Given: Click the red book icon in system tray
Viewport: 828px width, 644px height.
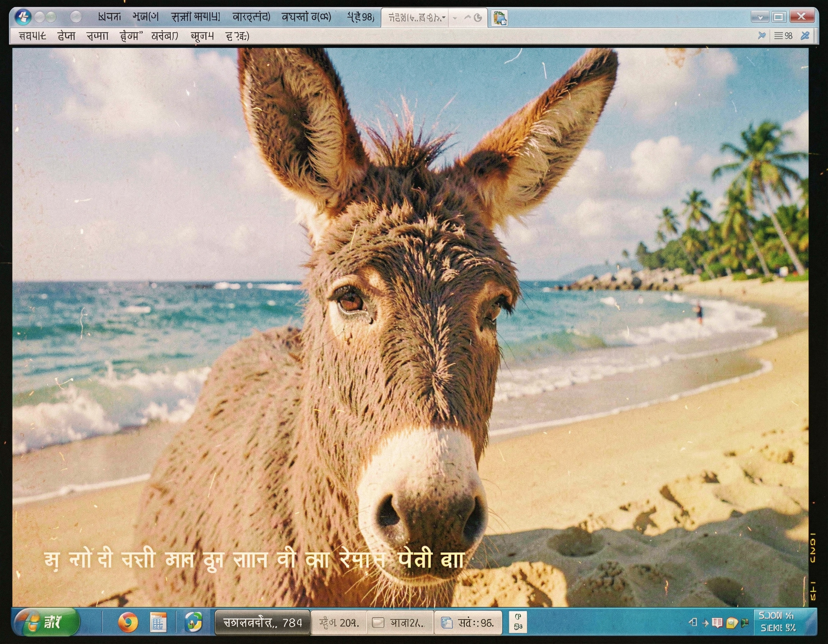Looking at the screenshot, I should (717, 622).
